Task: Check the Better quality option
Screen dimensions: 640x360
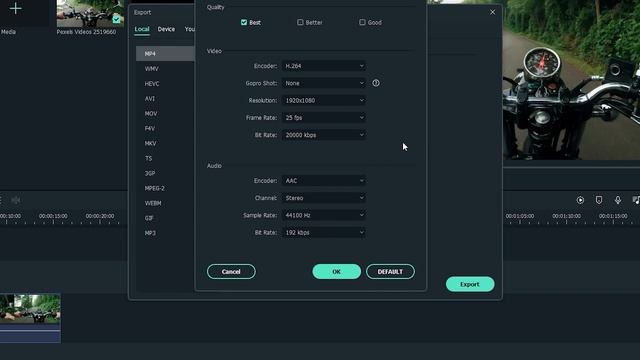Action: [300, 22]
